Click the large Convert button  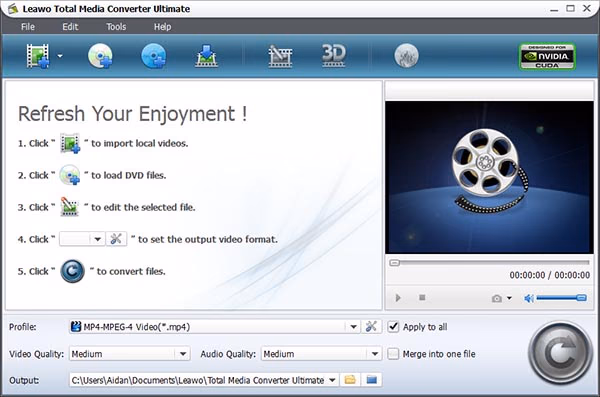[x=560, y=353]
